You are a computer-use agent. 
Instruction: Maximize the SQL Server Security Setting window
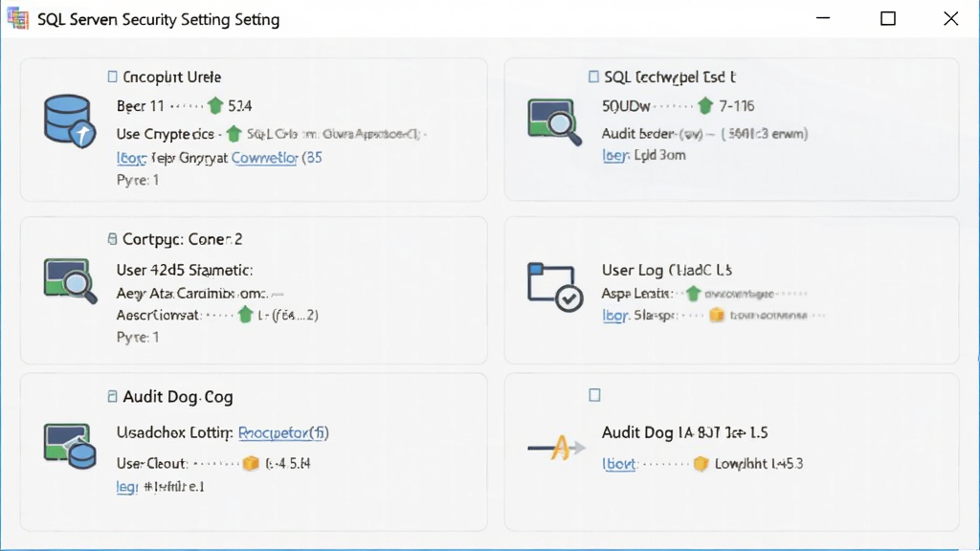tap(887, 18)
